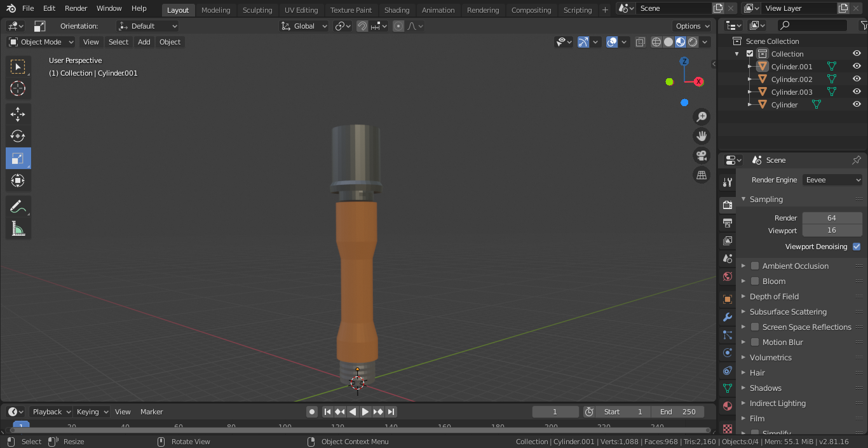Select the Rotate tool
This screenshot has height=448, width=868.
[x=18, y=136]
